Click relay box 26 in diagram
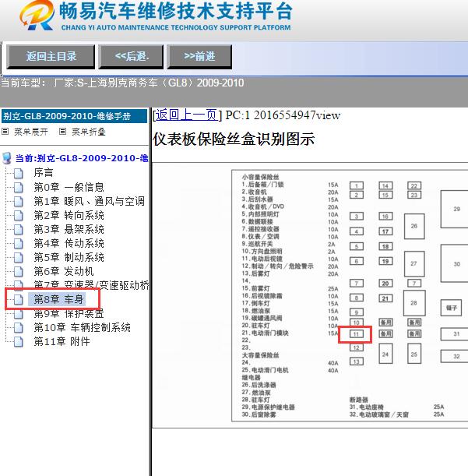 coord(414,226)
